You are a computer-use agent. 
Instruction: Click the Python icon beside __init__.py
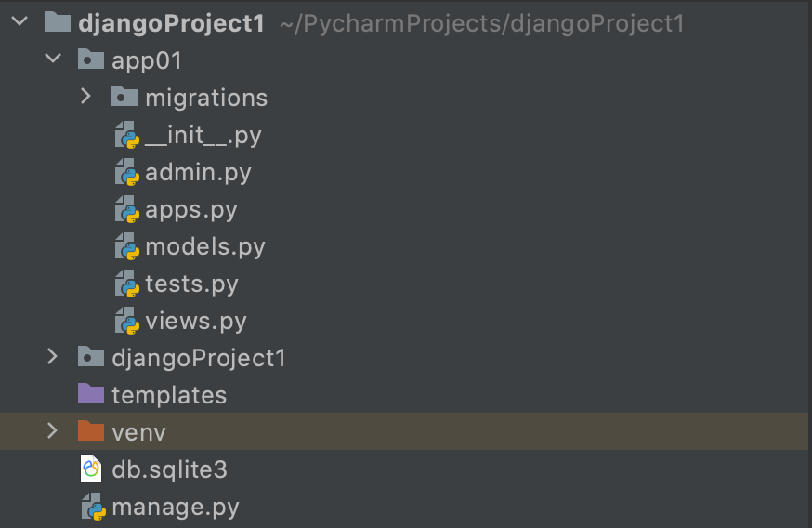pyautogui.click(x=126, y=136)
